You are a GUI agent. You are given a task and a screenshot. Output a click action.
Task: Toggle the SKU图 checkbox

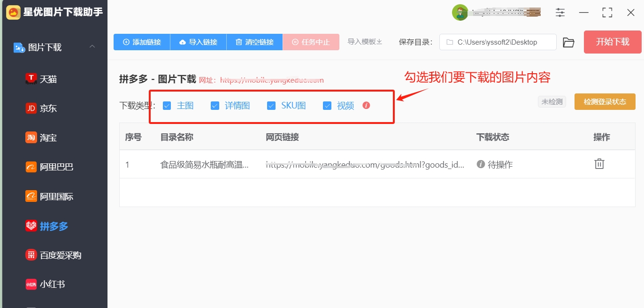pos(271,106)
